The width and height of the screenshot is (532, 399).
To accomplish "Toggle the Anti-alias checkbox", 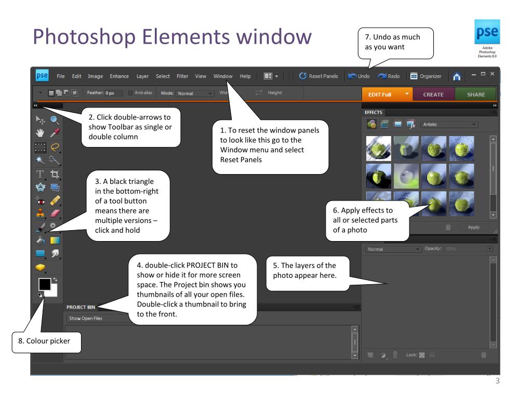I will pyautogui.click(x=130, y=92).
